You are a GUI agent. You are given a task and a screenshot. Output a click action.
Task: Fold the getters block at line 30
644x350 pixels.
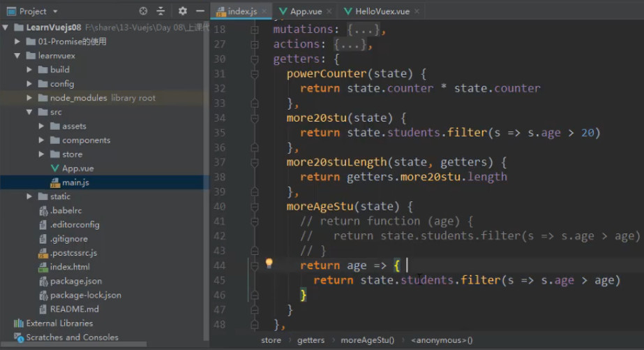tap(255, 59)
